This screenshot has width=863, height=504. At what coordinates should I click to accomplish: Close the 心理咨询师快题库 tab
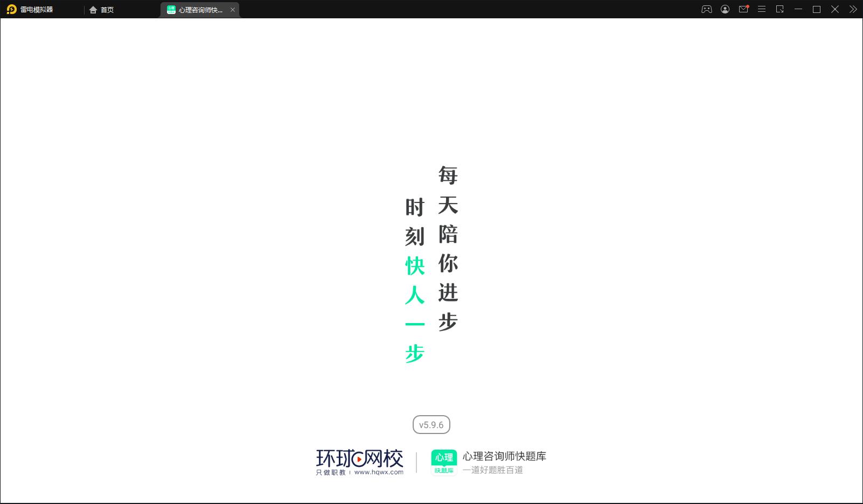pyautogui.click(x=233, y=9)
